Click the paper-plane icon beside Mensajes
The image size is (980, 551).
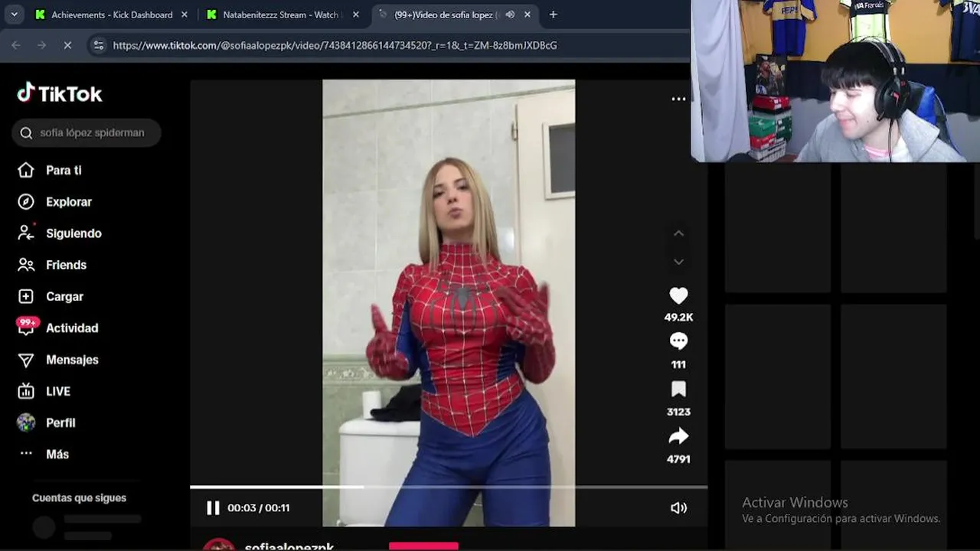click(x=26, y=360)
